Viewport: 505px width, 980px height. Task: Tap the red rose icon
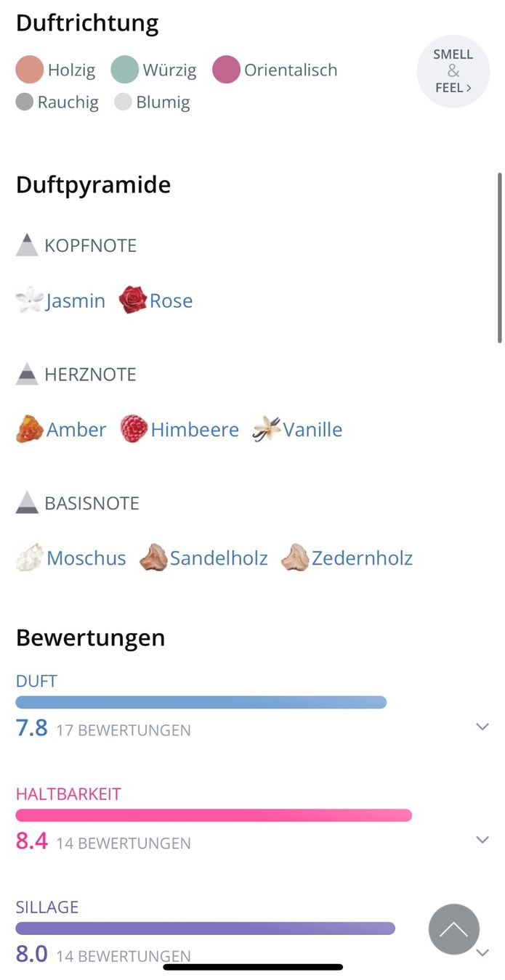point(133,300)
